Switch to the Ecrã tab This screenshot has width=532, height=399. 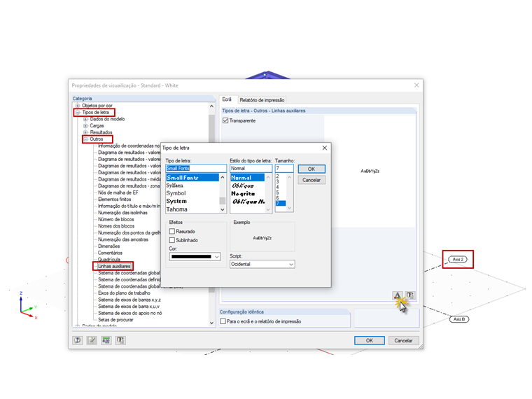(x=227, y=99)
